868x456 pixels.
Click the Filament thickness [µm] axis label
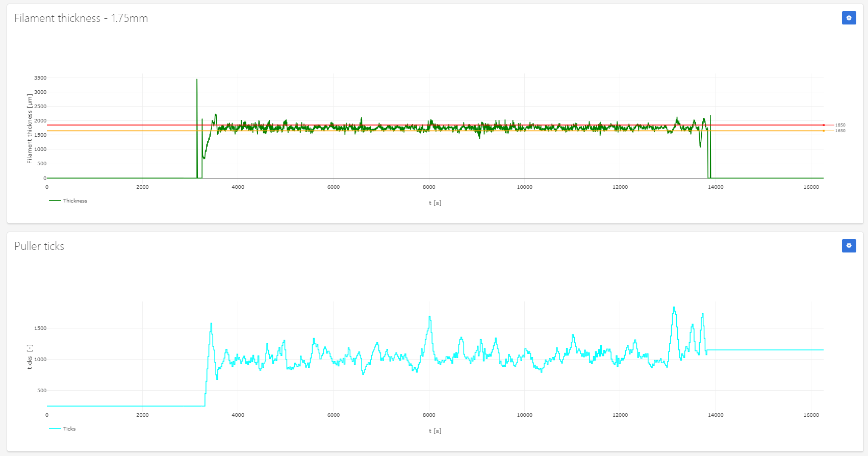point(30,129)
